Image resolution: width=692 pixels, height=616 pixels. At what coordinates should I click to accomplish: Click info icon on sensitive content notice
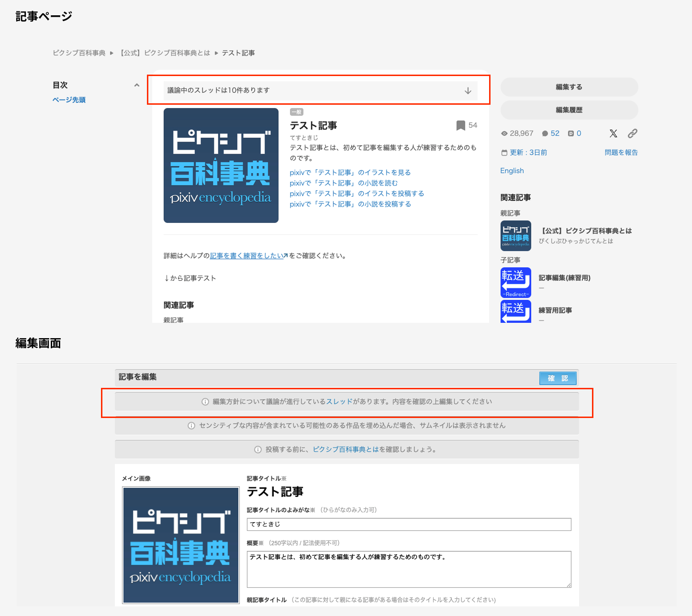click(x=191, y=426)
